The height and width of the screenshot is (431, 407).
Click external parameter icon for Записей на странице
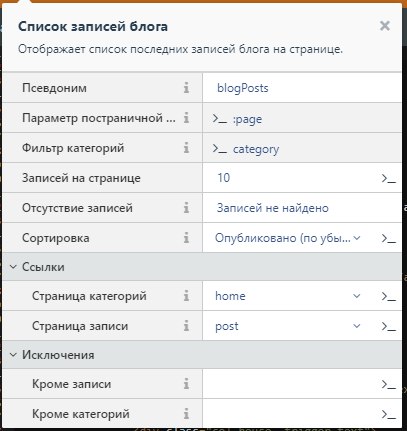(x=389, y=179)
